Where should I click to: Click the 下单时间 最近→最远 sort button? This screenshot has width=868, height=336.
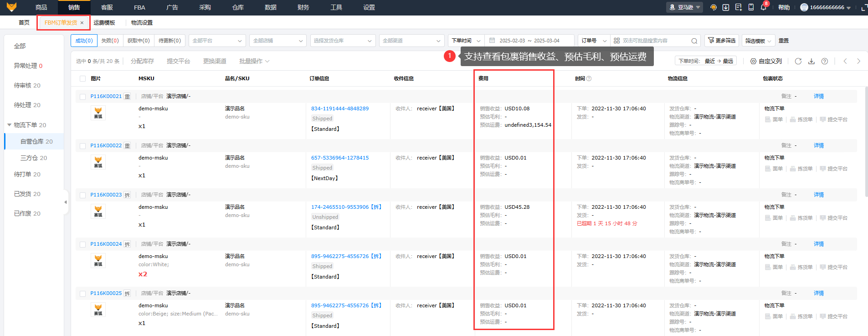pyautogui.click(x=706, y=61)
